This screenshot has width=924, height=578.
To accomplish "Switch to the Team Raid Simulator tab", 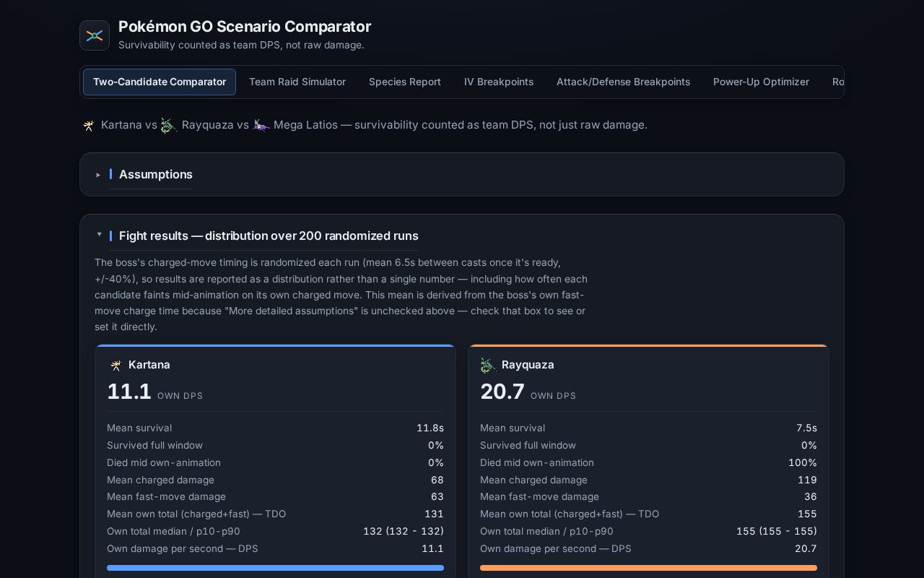I will 297,82.
